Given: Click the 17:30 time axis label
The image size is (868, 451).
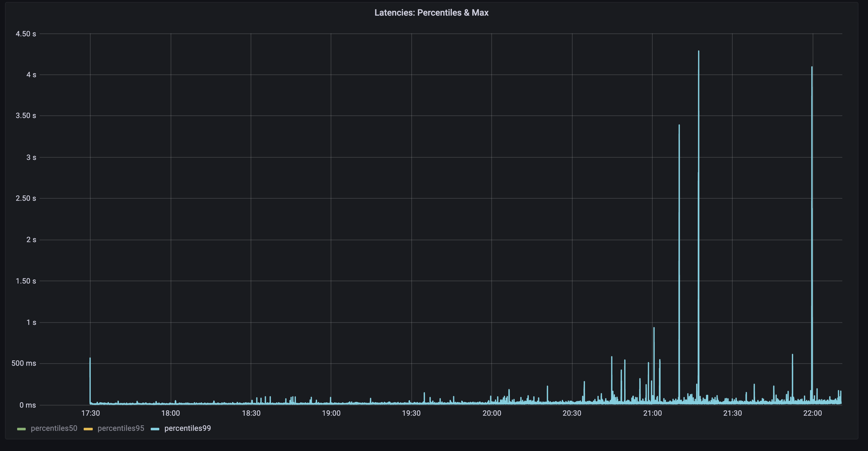Looking at the screenshot, I should coord(90,413).
